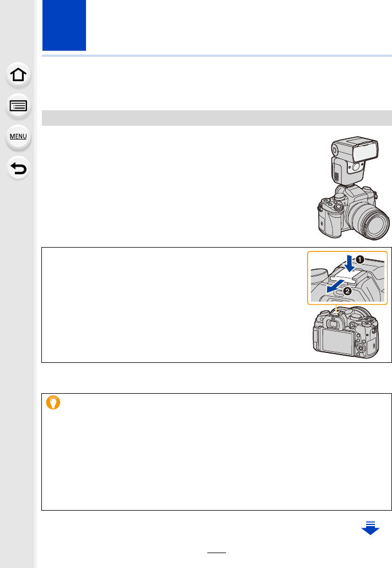
Task: Select the gray section heading bar
Action: (x=217, y=118)
